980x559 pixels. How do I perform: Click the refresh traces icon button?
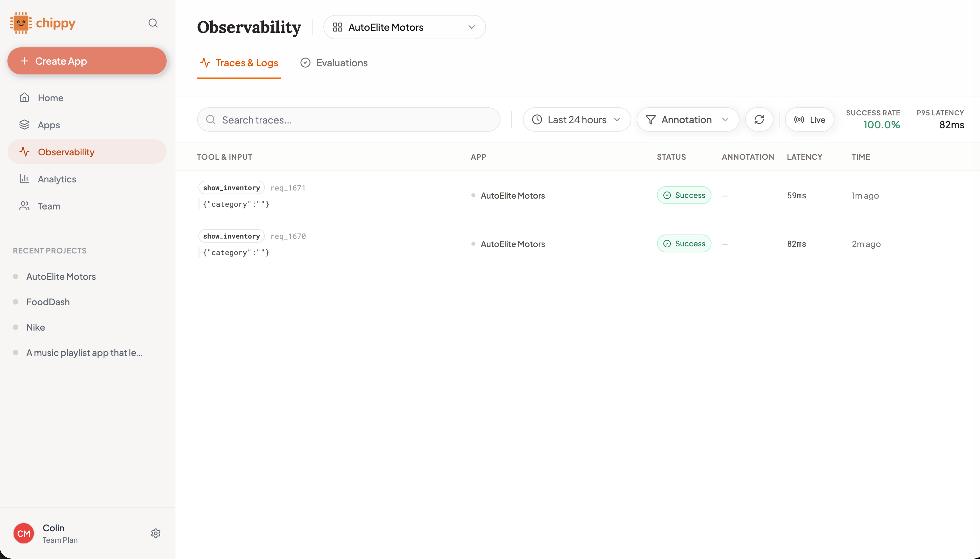759,119
